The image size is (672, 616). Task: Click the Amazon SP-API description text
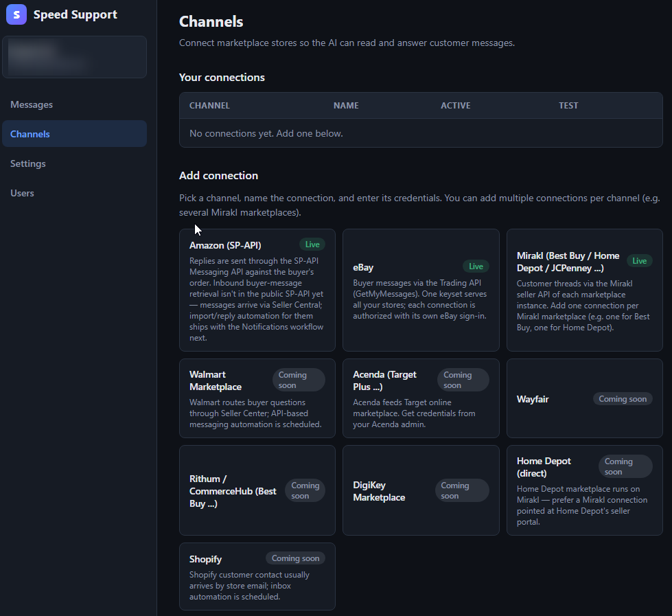point(257,299)
